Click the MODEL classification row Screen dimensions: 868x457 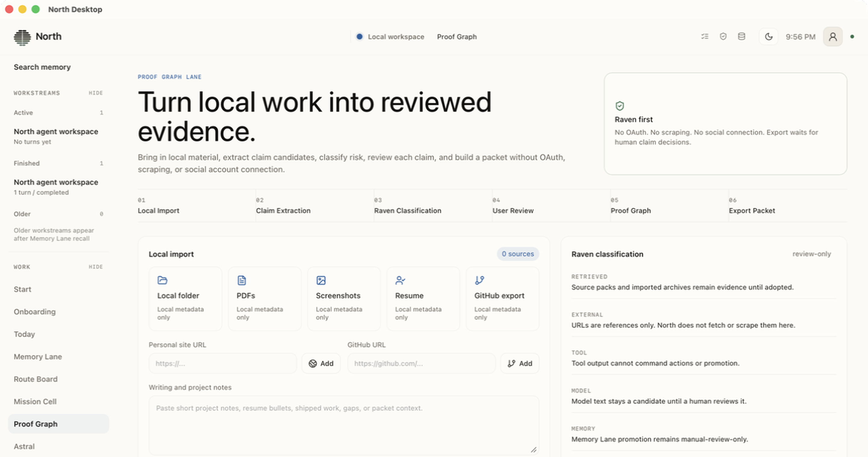point(703,397)
